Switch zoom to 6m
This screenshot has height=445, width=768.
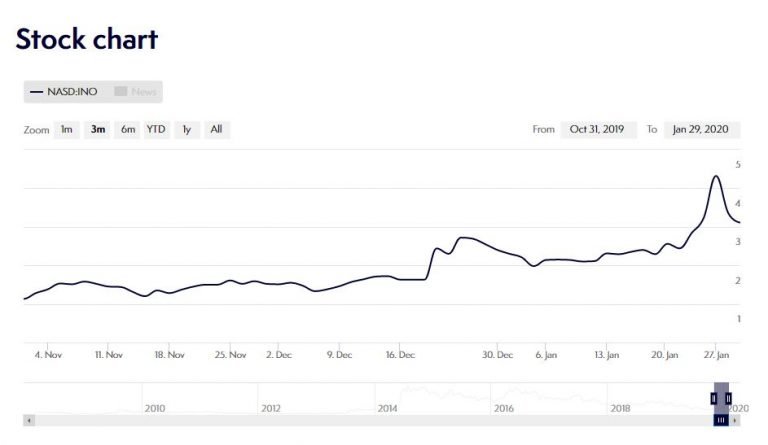[128, 129]
